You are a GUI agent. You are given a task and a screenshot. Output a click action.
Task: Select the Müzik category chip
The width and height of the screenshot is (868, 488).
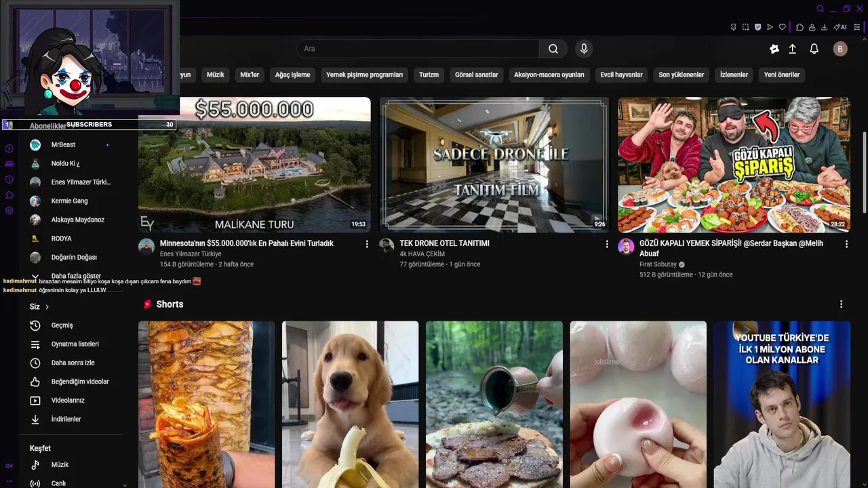(215, 75)
